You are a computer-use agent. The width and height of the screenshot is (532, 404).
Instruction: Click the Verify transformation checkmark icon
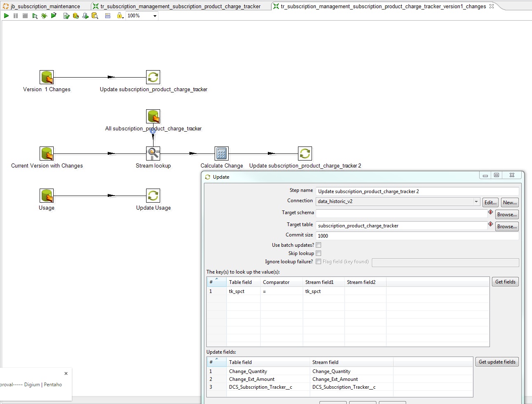pyautogui.click(x=66, y=16)
